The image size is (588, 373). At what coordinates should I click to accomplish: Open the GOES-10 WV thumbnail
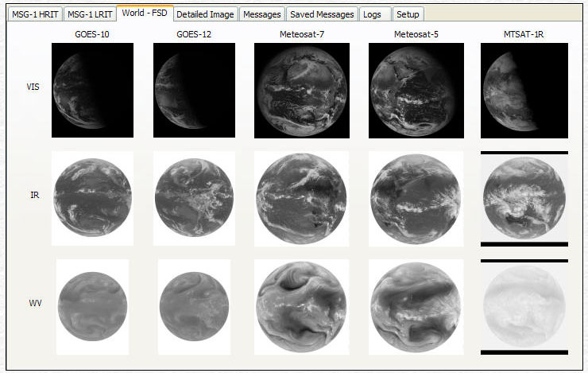[92, 306]
